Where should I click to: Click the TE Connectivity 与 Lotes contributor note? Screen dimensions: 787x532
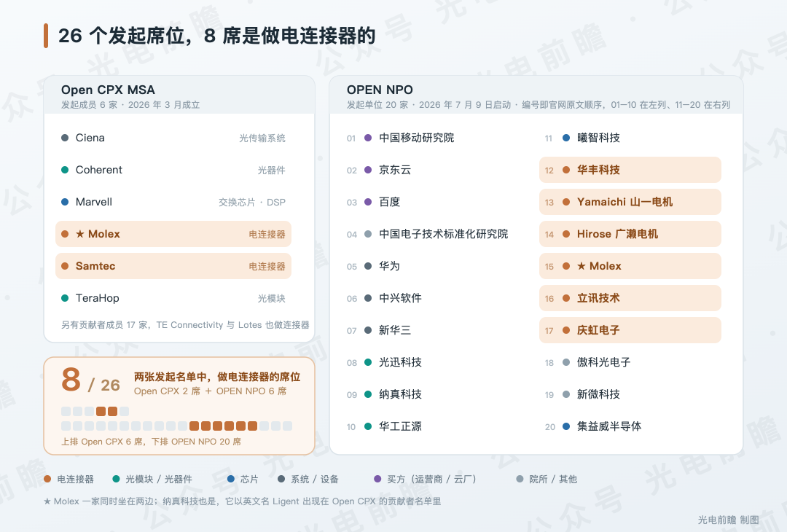[x=185, y=325]
